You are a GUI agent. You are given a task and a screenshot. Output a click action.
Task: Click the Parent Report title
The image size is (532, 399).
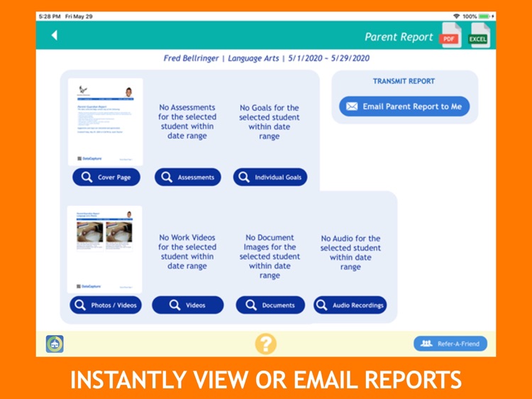tap(399, 37)
